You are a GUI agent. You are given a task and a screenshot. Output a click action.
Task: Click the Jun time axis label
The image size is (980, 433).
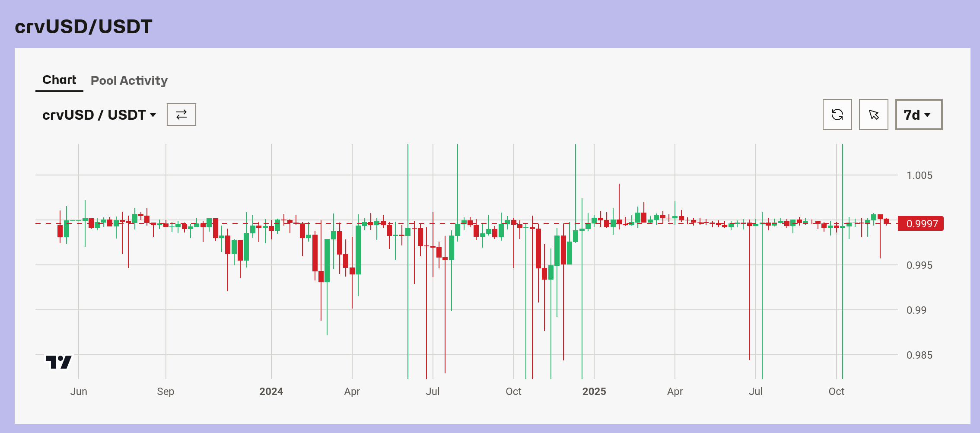pos(79,392)
